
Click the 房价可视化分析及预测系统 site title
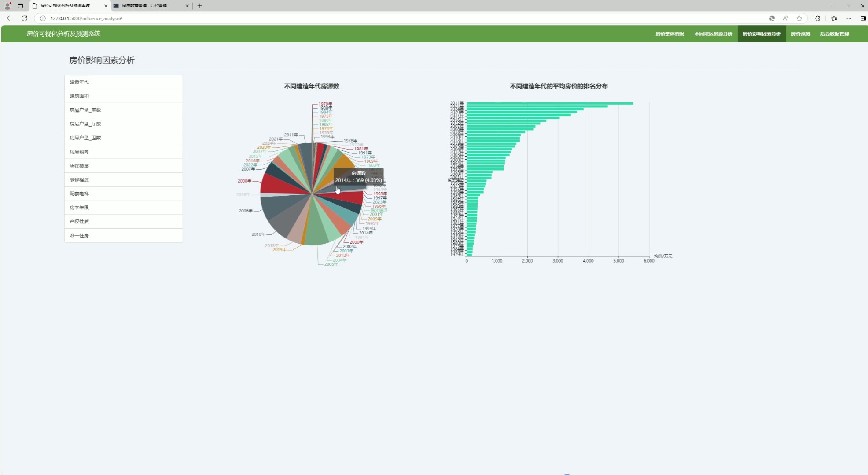63,33
